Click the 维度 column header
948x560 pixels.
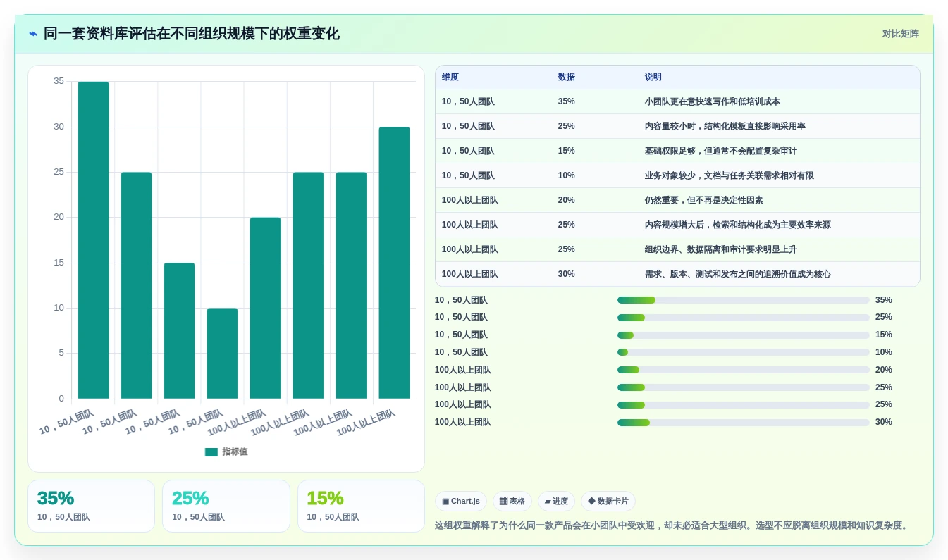pos(450,77)
